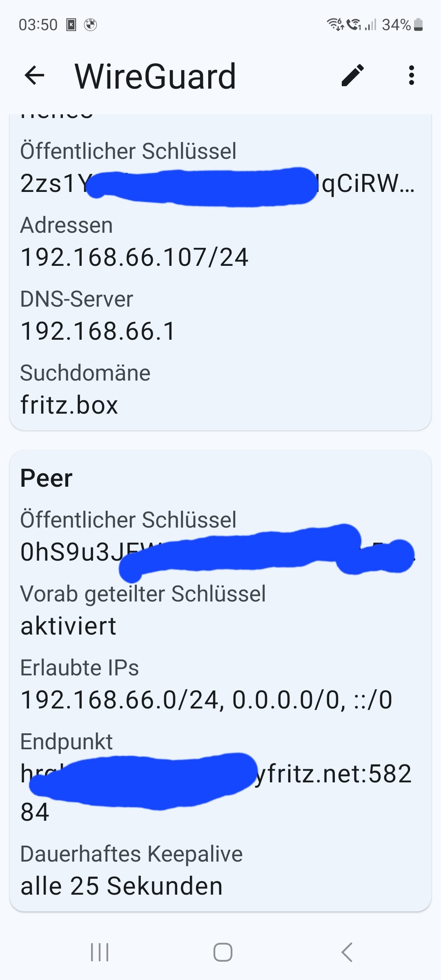Tap the back arrow icon
The width and height of the screenshot is (441, 980).
(x=34, y=76)
